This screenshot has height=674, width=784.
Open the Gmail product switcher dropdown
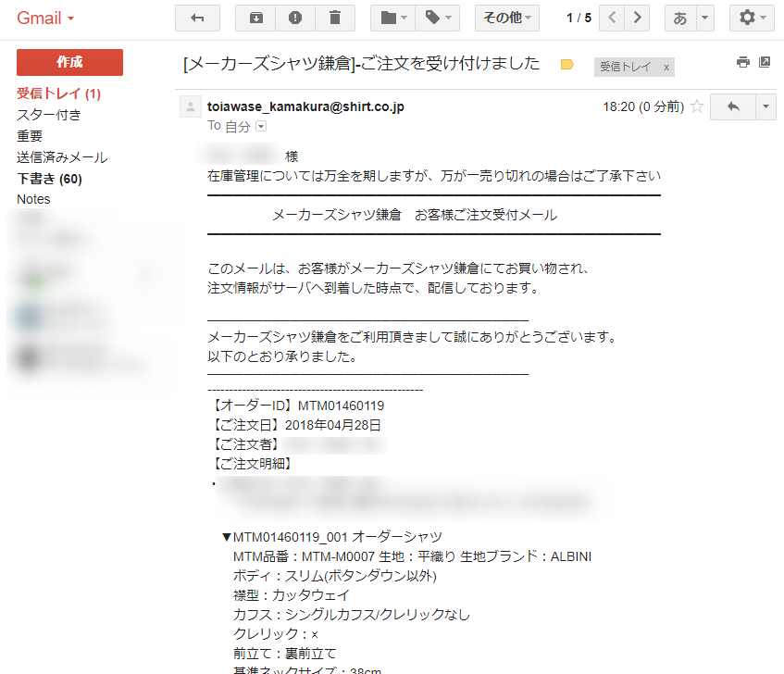45,18
